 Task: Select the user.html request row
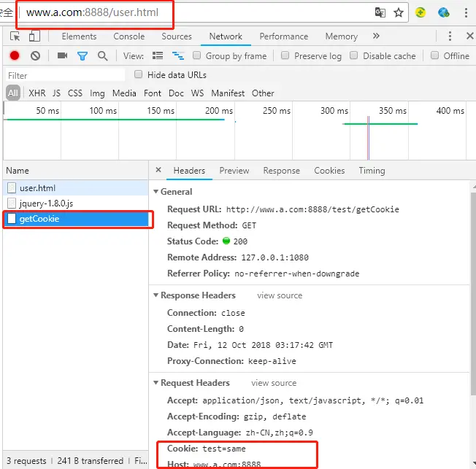click(76, 187)
